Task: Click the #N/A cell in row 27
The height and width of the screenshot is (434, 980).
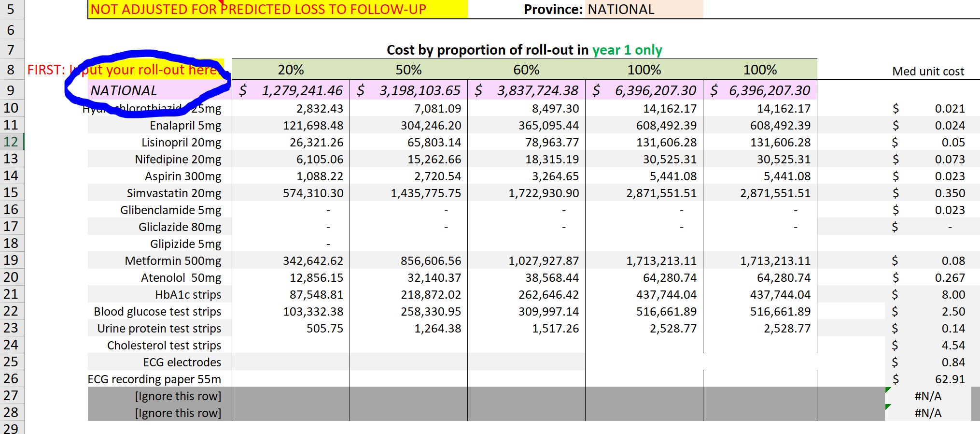Action: point(928,396)
